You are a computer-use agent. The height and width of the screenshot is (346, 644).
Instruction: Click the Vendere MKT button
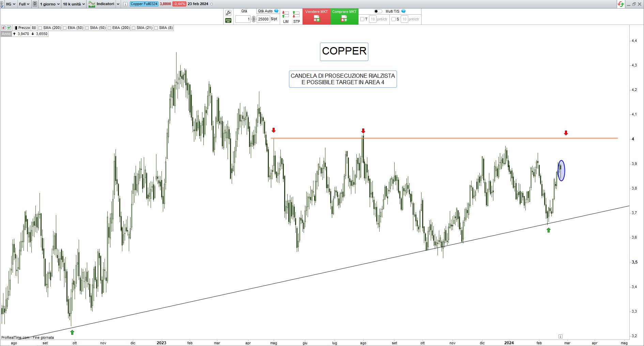[x=316, y=16]
